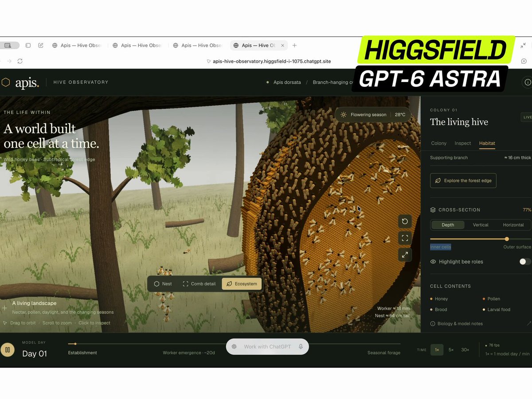The height and width of the screenshot is (399, 532).
Task: Set time speed to 30×
Action: 465,350
